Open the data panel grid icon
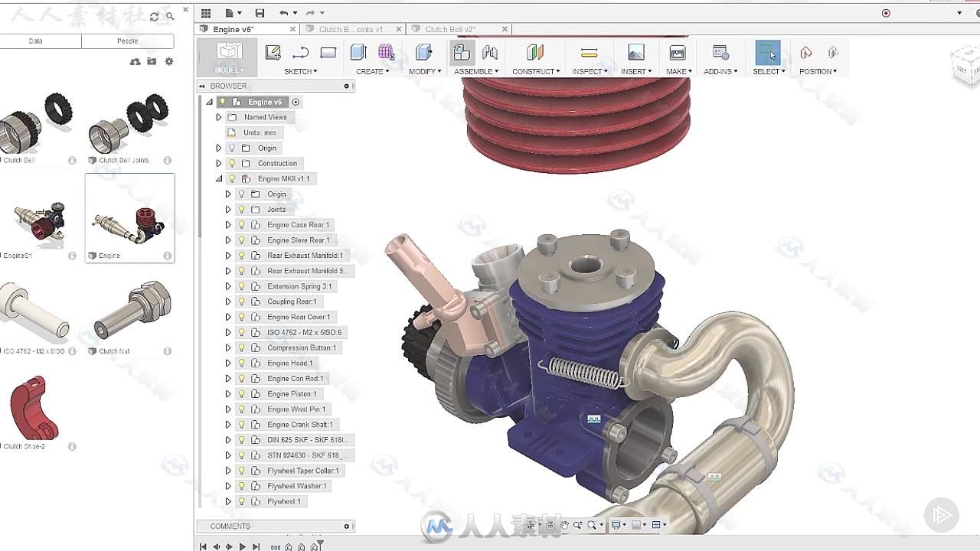This screenshot has width=980, height=551. (205, 13)
